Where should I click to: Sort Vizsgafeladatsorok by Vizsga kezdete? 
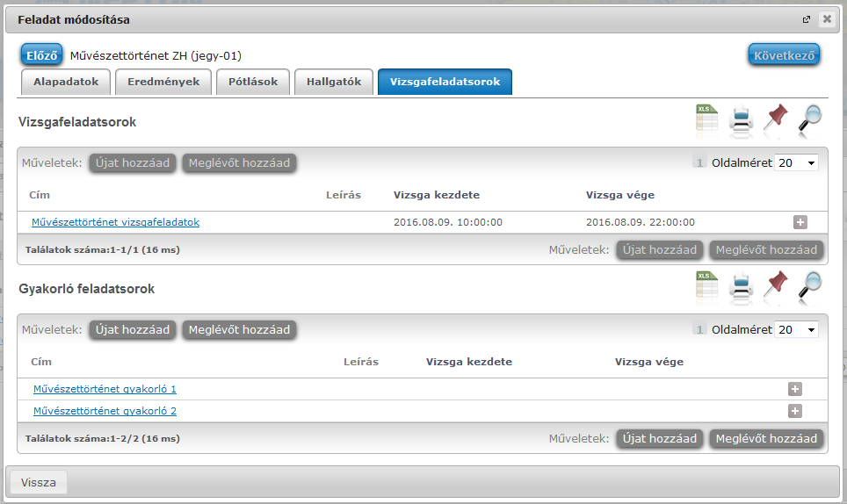pos(437,195)
